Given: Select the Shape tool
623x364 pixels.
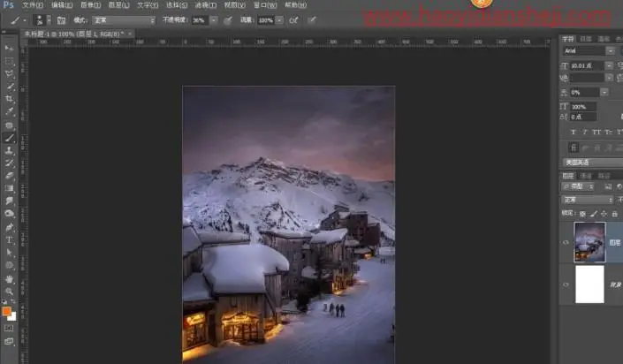Looking at the screenshot, I should pos(9,265).
